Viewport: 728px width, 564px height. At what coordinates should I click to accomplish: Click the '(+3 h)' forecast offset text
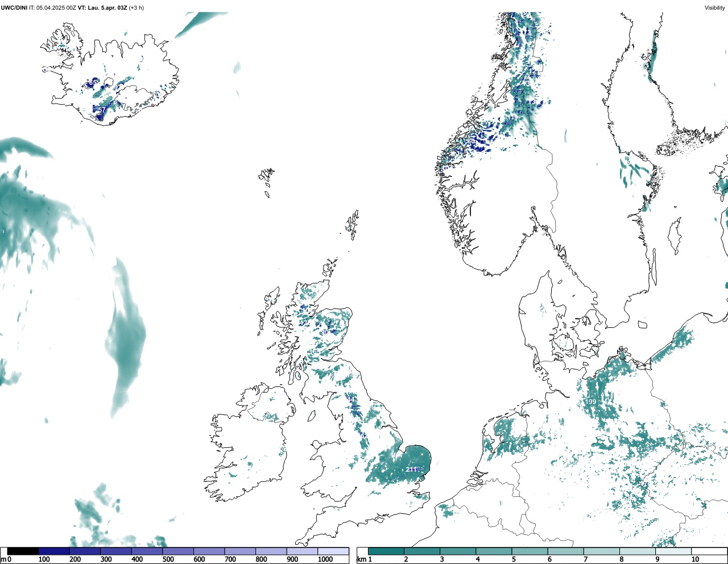(136, 8)
